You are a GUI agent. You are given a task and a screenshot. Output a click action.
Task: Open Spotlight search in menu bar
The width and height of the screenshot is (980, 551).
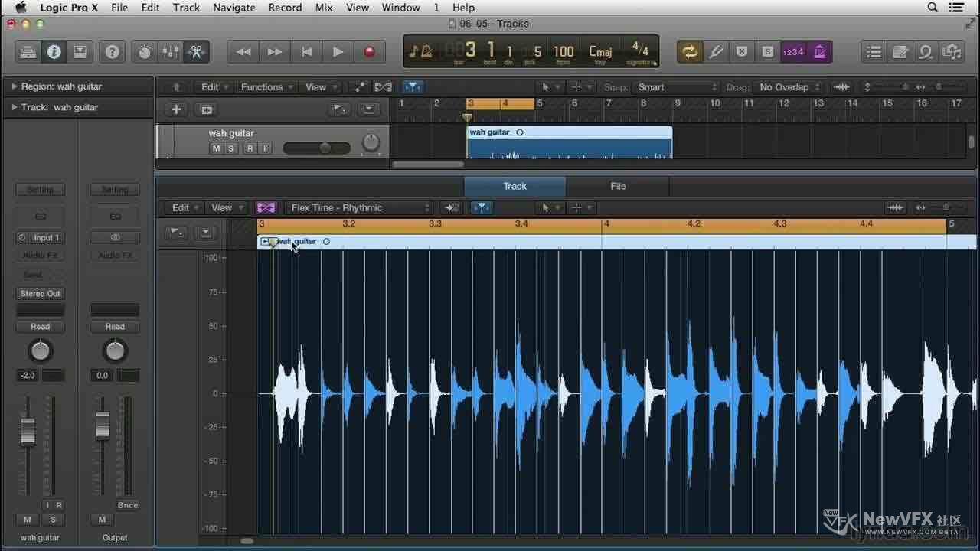click(x=933, y=8)
